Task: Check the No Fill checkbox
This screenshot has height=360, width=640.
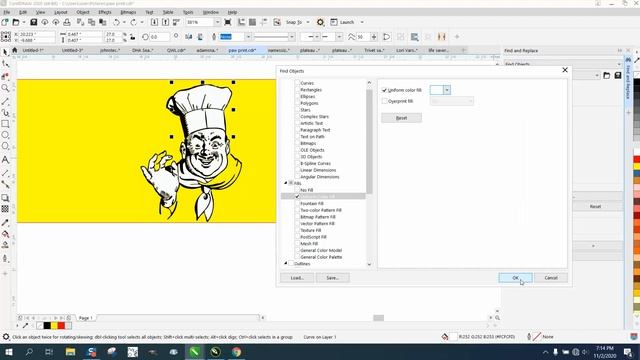Action: [x=297, y=190]
